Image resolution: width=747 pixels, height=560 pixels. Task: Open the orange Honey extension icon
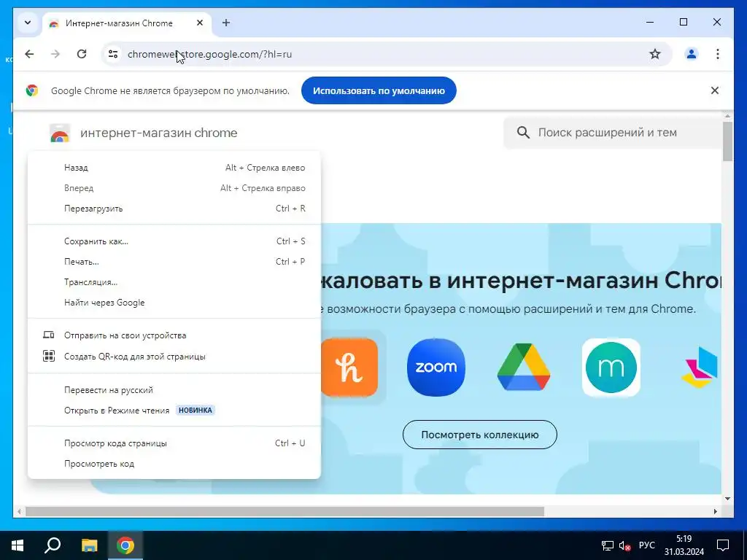click(349, 367)
